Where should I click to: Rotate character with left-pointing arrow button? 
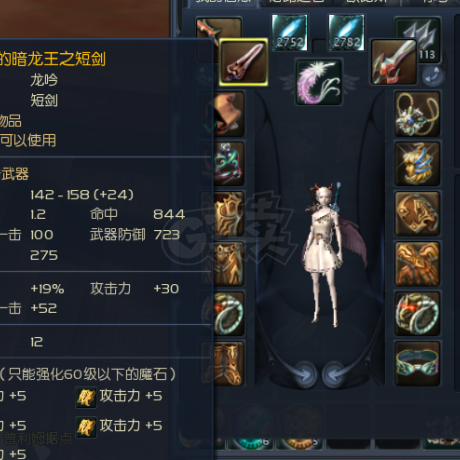pos(334,375)
